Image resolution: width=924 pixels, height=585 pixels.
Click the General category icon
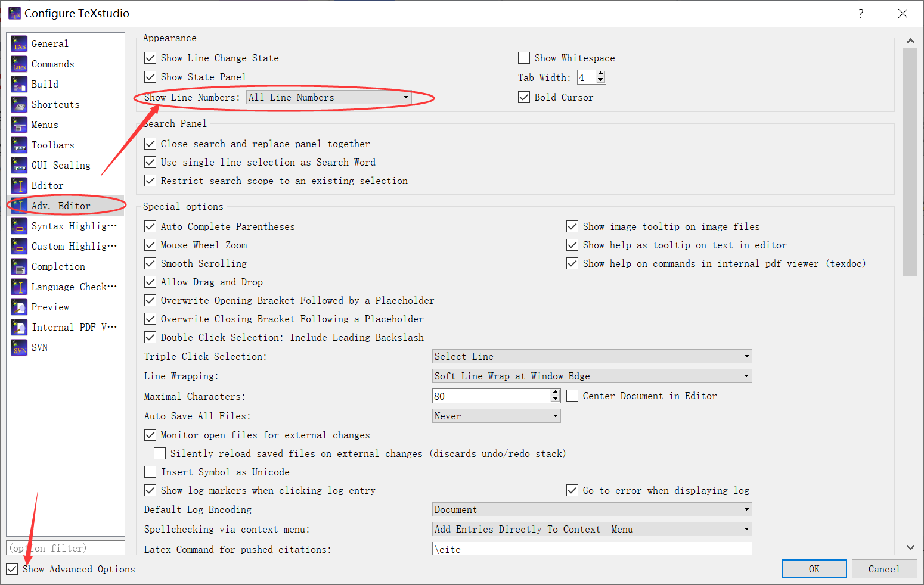19,43
